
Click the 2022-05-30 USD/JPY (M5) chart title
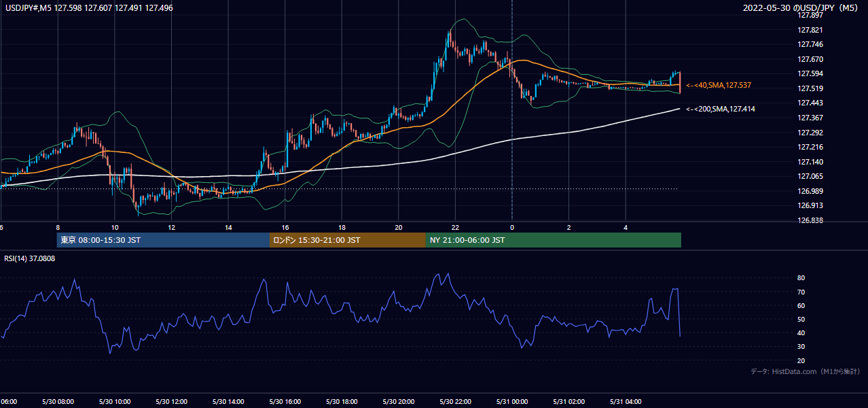tap(801, 8)
